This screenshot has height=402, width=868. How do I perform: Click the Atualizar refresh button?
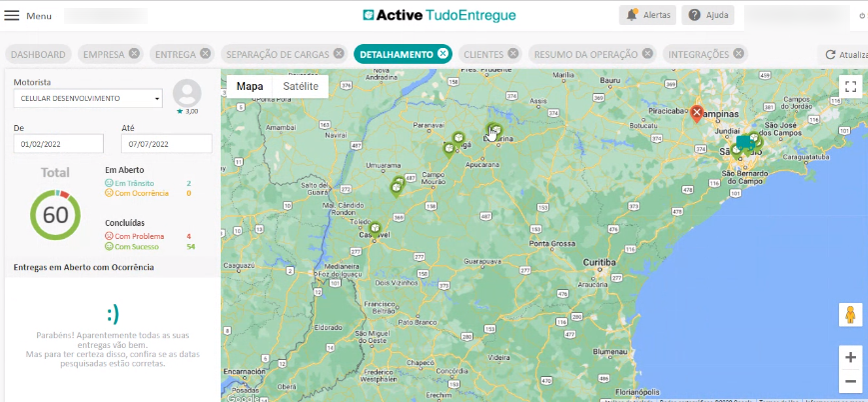[x=842, y=55]
